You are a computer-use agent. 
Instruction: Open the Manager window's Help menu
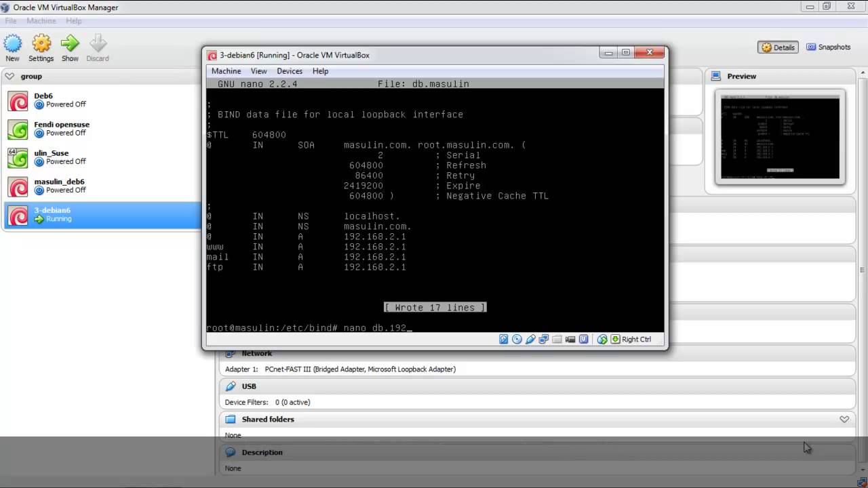pyautogui.click(x=74, y=21)
